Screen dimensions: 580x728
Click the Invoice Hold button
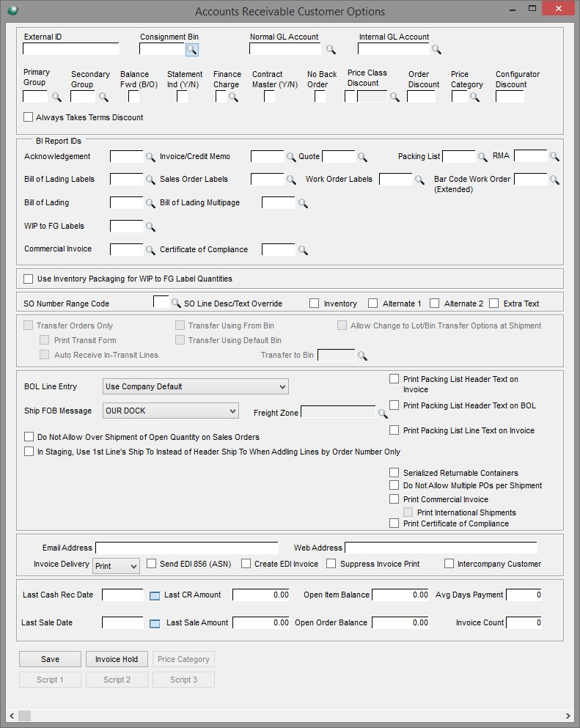(x=117, y=659)
